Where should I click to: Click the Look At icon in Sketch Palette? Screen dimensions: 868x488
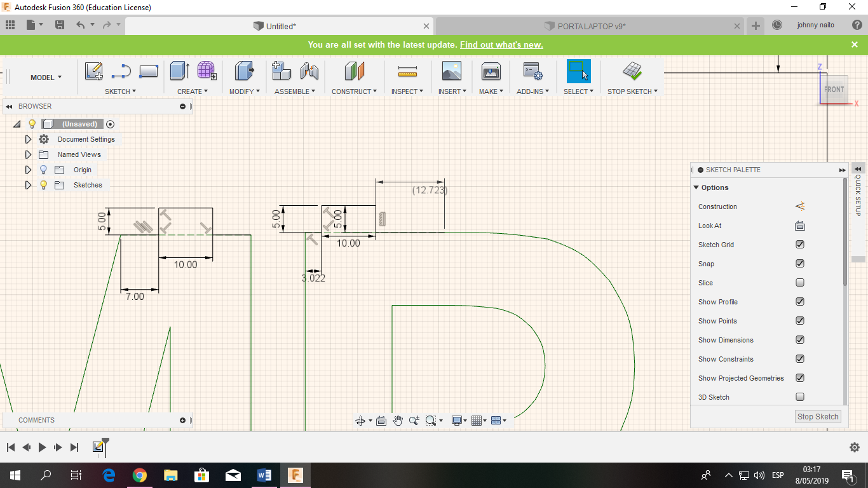click(x=800, y=226)
